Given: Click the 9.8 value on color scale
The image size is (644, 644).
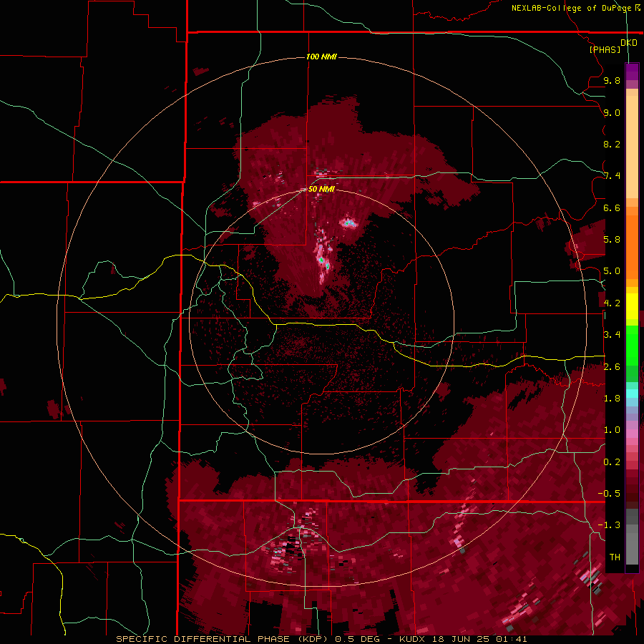Looking at the screenshot, I should 612,81.
